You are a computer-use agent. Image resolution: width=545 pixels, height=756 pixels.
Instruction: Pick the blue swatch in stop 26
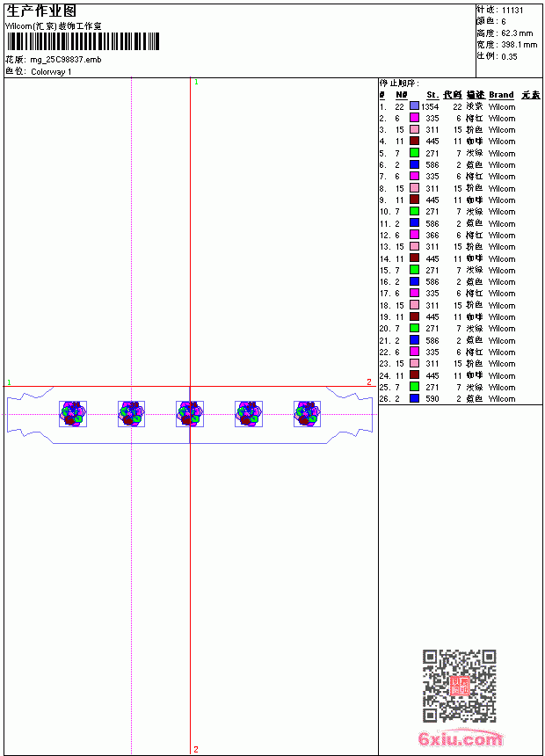coord(414,398)
